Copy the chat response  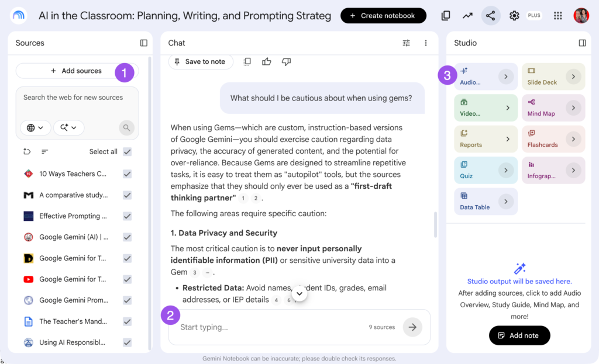[247, 61]
